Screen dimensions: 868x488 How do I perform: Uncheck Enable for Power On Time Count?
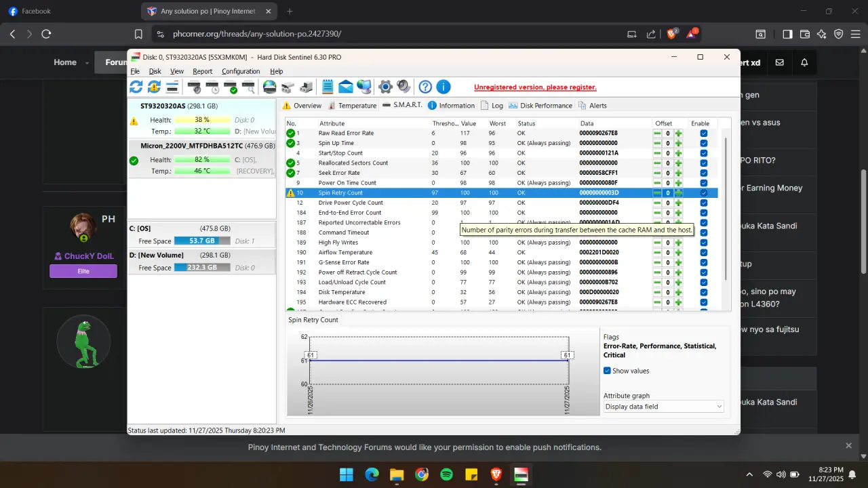(704, 183)
